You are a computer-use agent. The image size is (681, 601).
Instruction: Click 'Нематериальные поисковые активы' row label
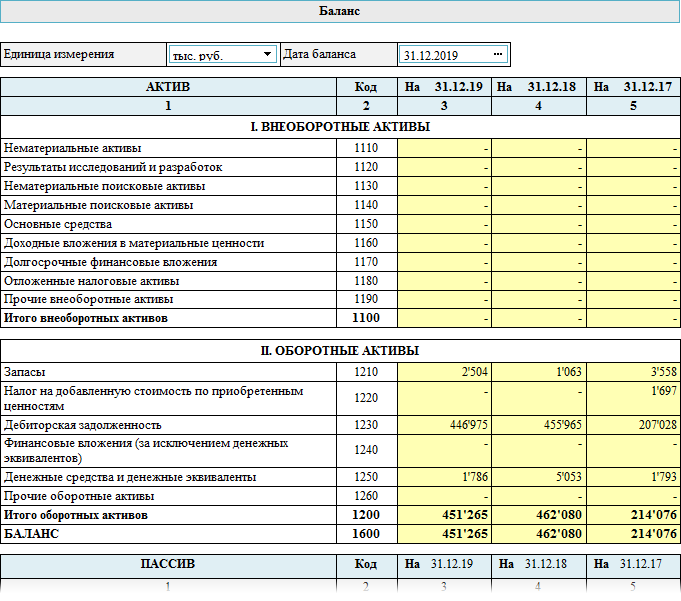(x=104, y=186)
